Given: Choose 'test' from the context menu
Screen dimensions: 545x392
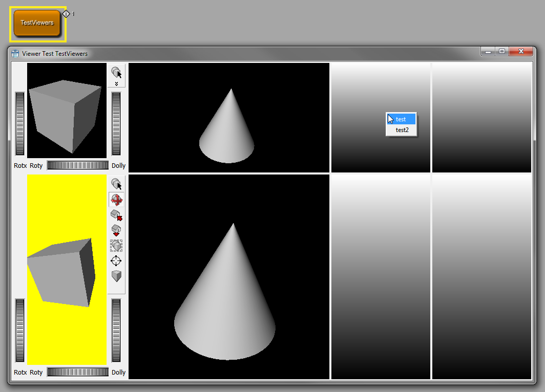Looking at the screenshot, I should pos(401,119).
